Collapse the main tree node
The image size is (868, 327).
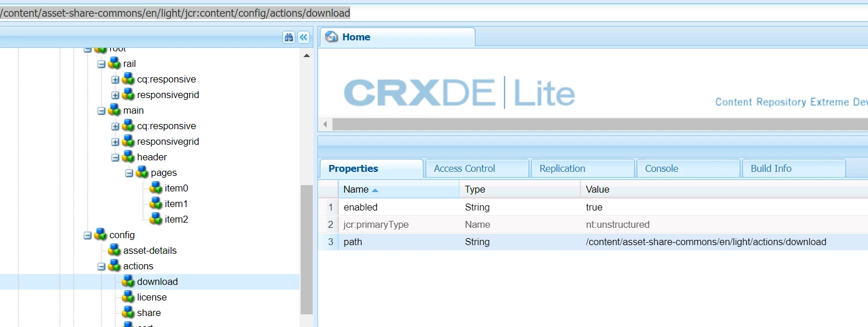102,111
